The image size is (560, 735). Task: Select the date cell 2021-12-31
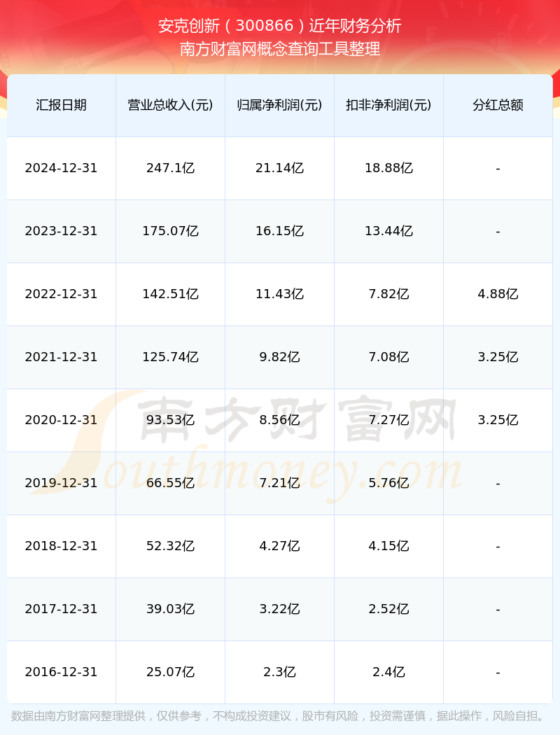click(61, 357)
